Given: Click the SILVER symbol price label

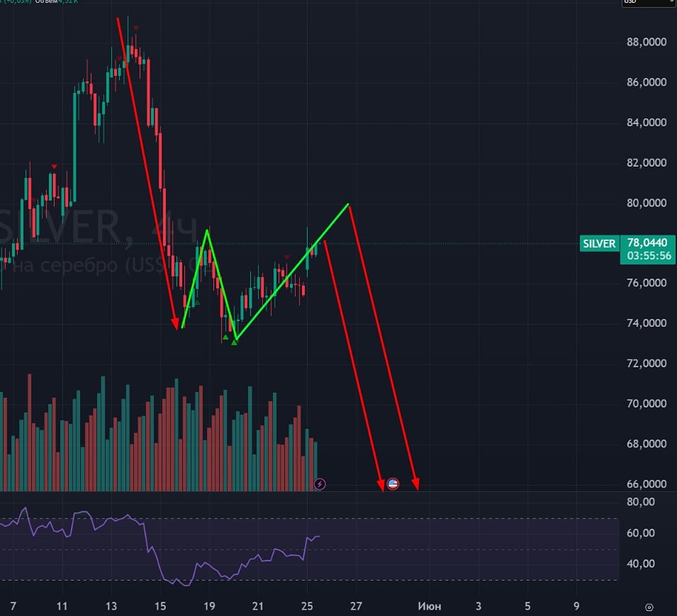Looking at the screenshot, I should 599,243.
